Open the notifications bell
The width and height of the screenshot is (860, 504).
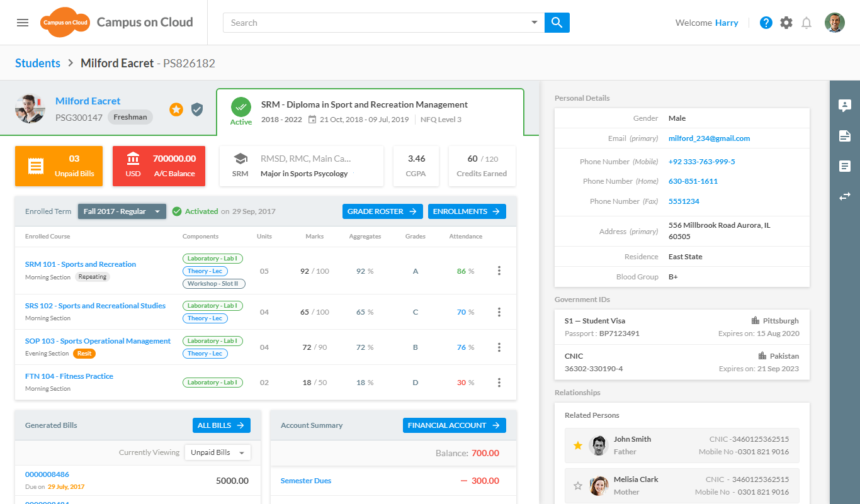[x=806, y=23]
